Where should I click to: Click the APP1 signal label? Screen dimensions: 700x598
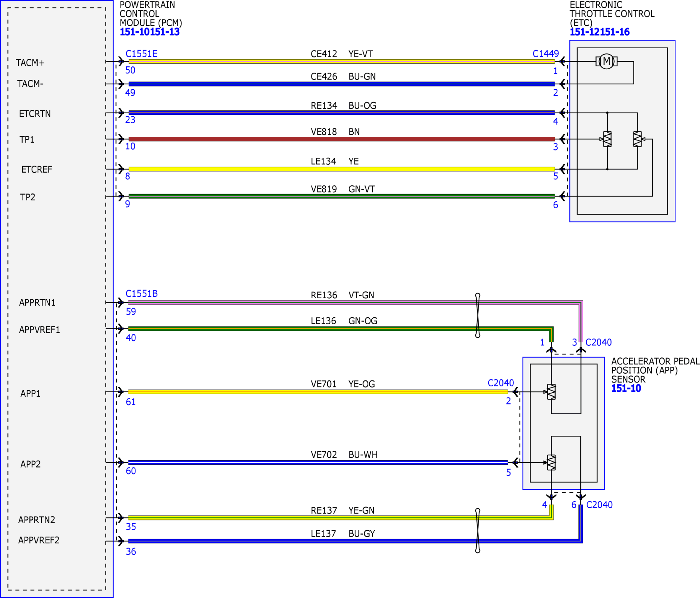31,394
